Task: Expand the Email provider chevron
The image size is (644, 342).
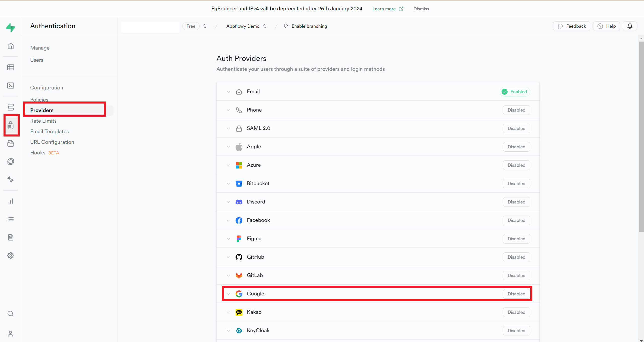Action: point(228,92)
